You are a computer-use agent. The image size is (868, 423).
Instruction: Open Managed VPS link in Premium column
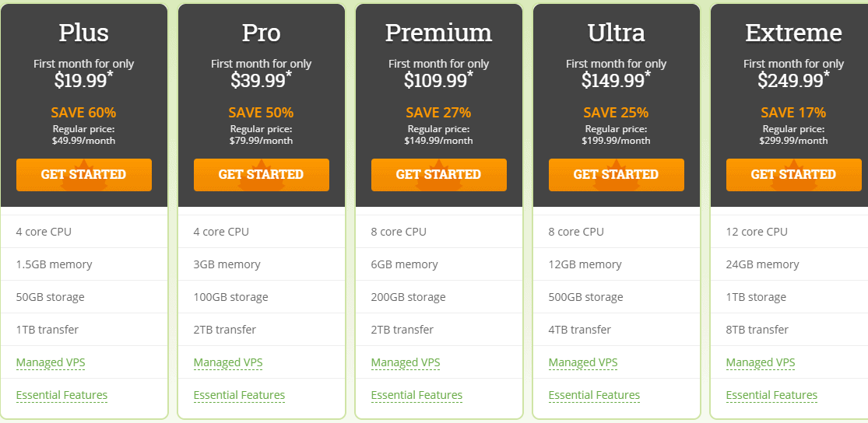406,362
